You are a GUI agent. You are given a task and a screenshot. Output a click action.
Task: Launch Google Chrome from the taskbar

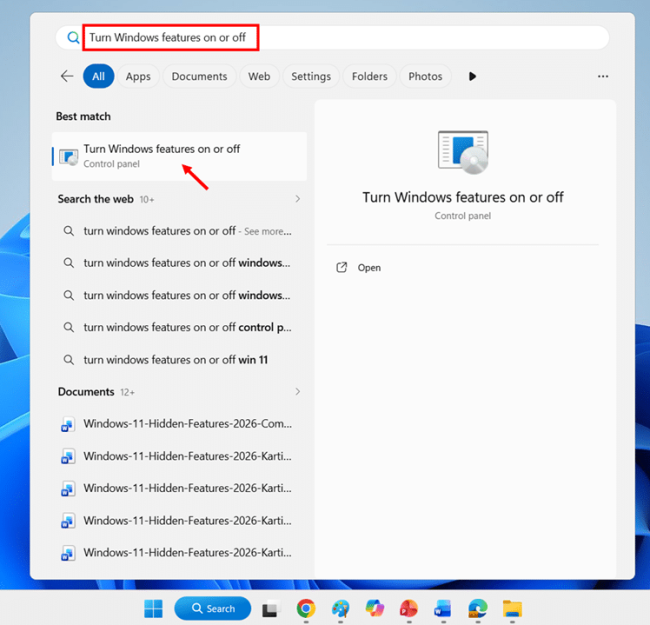point(306,608)
